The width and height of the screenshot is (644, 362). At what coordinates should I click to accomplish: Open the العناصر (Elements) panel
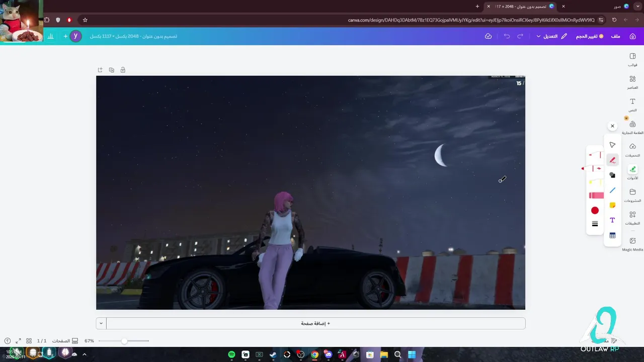(632, 82)
